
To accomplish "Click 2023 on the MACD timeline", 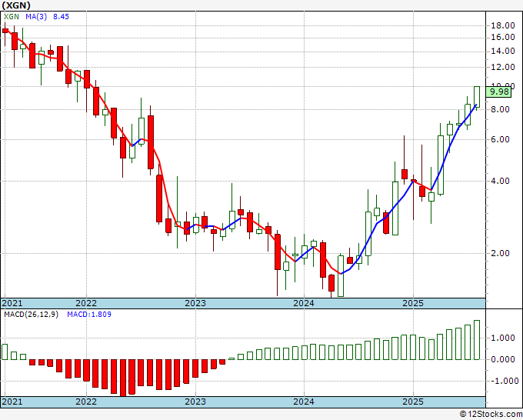I will 195,402.
